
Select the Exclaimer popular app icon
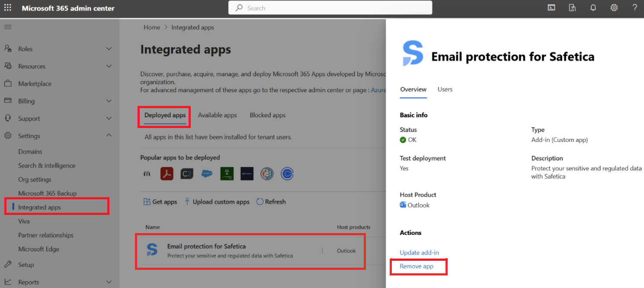click(247, 174)
